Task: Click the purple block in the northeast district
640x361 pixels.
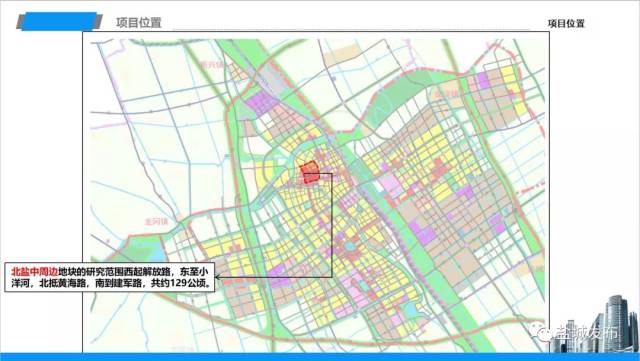Action: [x=483, y=80]
